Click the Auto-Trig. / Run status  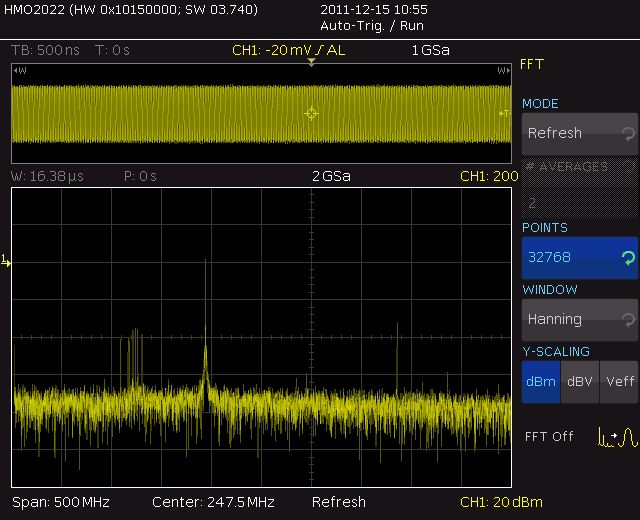[372, 26]
